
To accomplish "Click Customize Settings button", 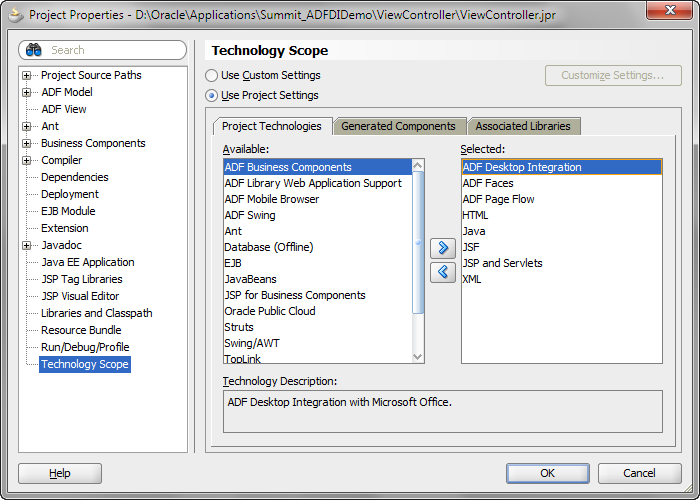I will (x=613, y=75).
